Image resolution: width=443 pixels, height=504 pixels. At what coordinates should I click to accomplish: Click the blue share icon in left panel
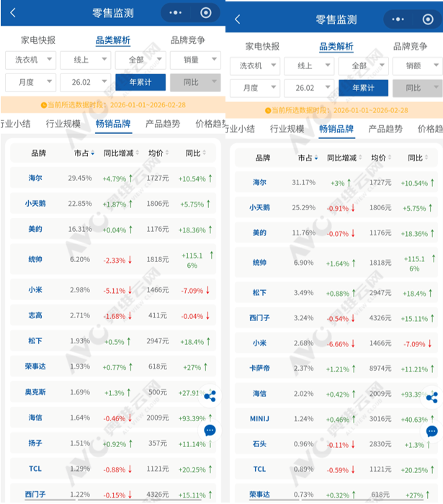click(210, 396)
